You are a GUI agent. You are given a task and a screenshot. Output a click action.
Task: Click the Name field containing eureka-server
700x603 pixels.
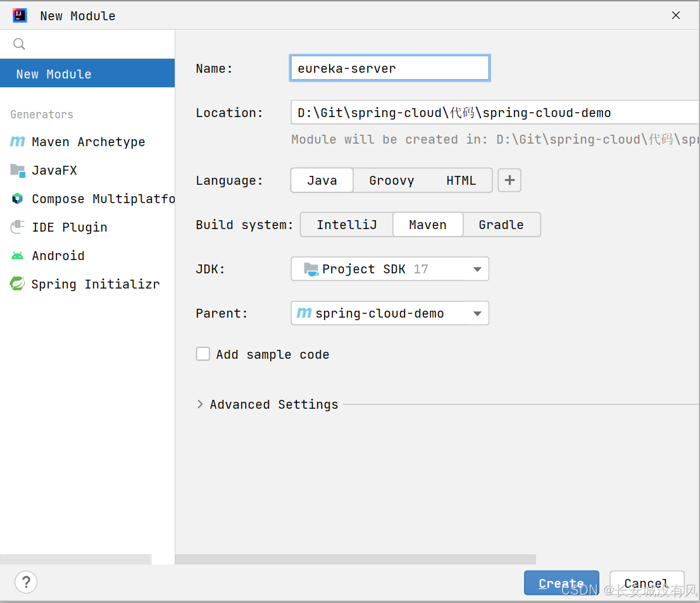click(x=390, y=68)
